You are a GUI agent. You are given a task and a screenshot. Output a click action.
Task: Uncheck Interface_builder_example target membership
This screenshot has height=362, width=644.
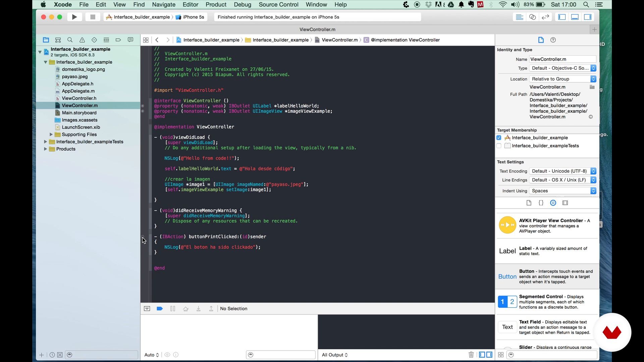(x=499, y=138)
